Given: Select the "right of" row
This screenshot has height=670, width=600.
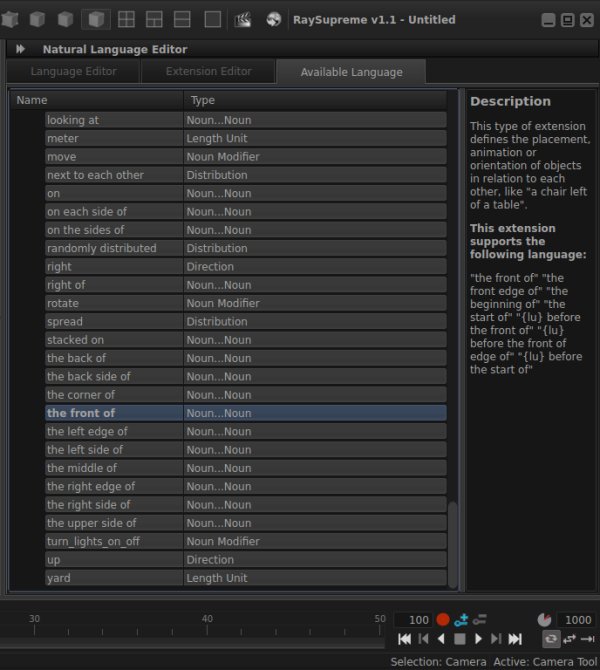Looking at the screenshot, I should click(246, 285).
